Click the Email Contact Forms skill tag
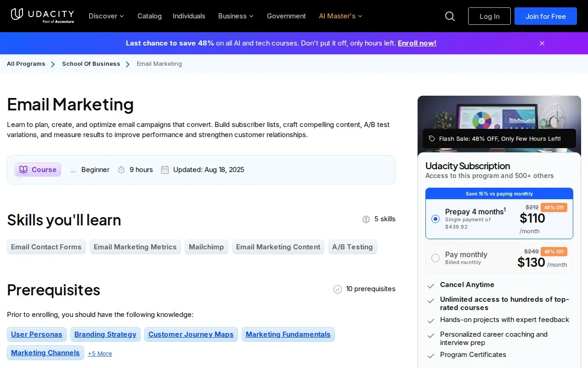Image resolution: width=588 pixels, height=368 pixels. click(46, 247)
